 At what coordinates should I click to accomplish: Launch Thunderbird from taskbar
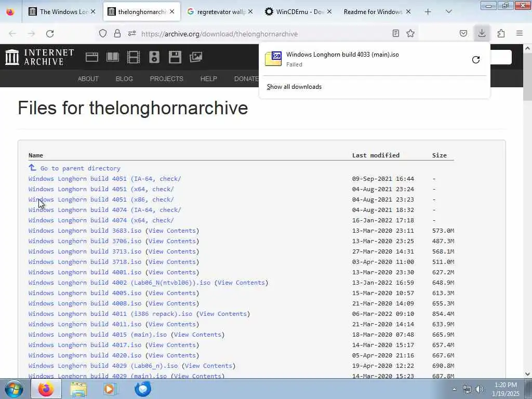coord(143,389)
